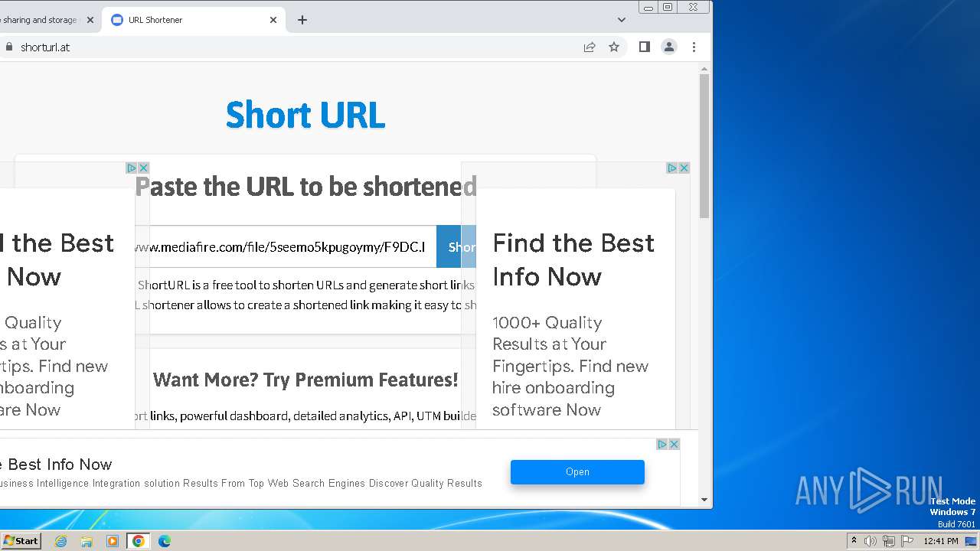
Task: Click the Short URL heading logo
Action: [305, 115]
